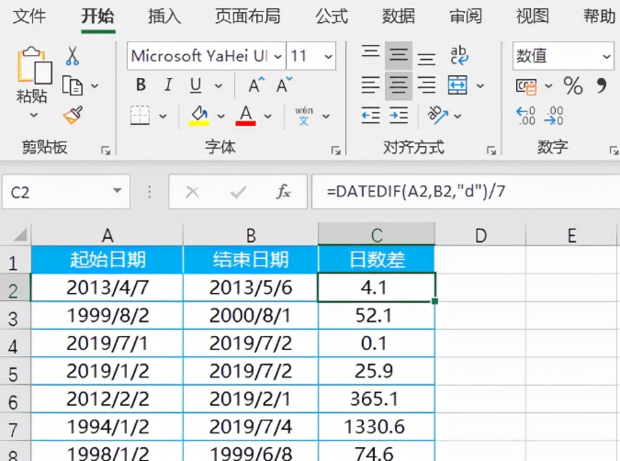Open 文件 menu tab
Viewport: 620px width, 461px height.
[x=29, y=16]
